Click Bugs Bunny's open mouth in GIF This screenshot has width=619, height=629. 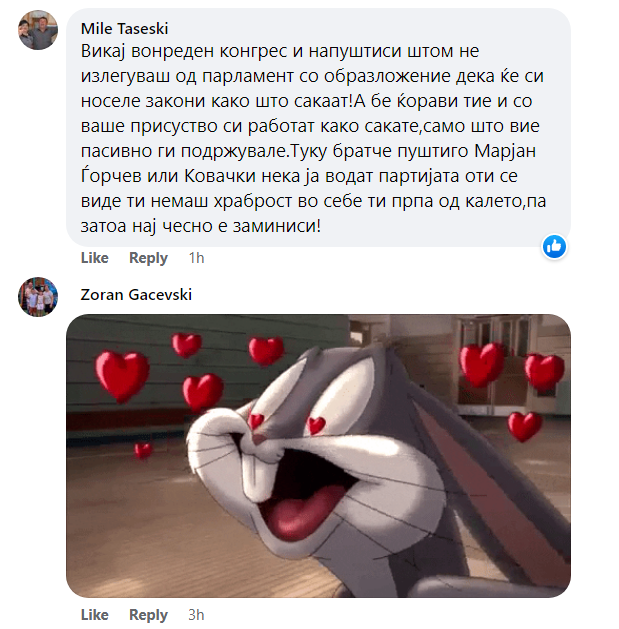pyautogui.click(x=305, y=493)
